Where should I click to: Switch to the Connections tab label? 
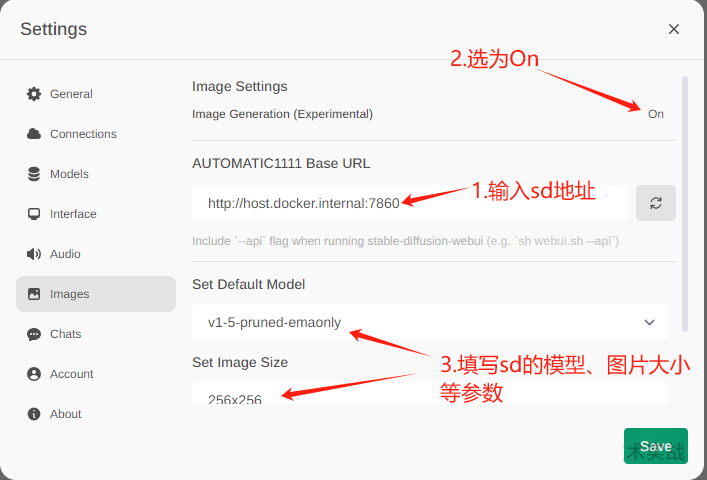click(83, 134)
